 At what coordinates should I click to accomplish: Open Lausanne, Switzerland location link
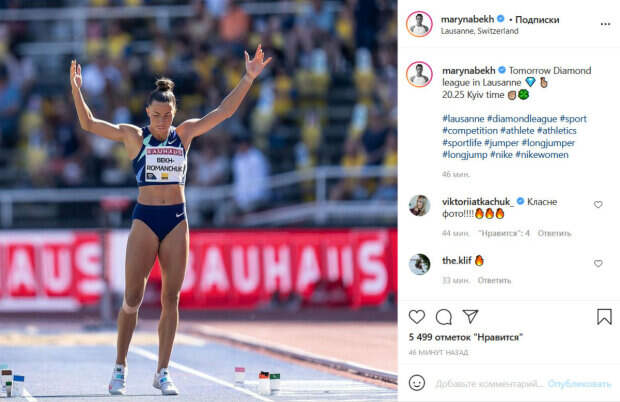479,31
